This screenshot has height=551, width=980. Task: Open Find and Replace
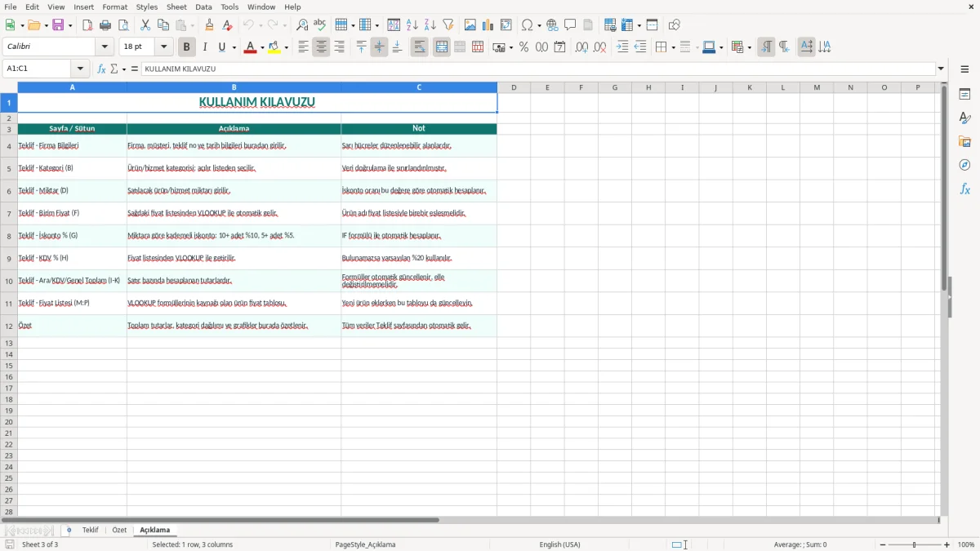pyautogui.click(x=302, y=25)
